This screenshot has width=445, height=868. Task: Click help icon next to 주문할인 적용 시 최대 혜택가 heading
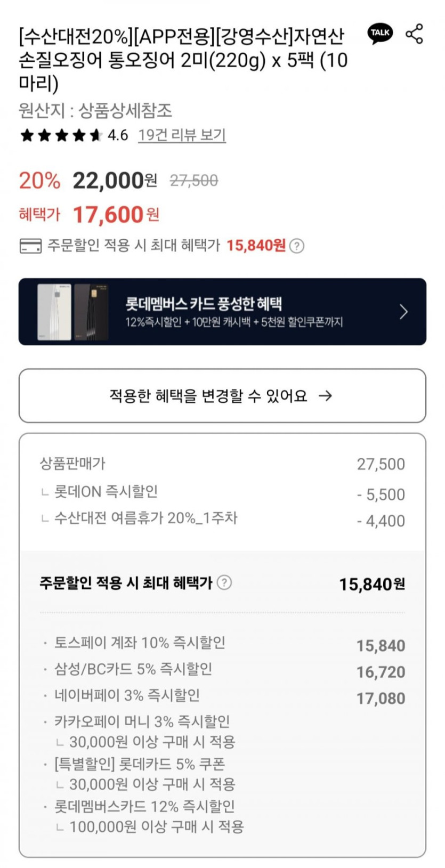pyautogui.click(x=224, y=582)
